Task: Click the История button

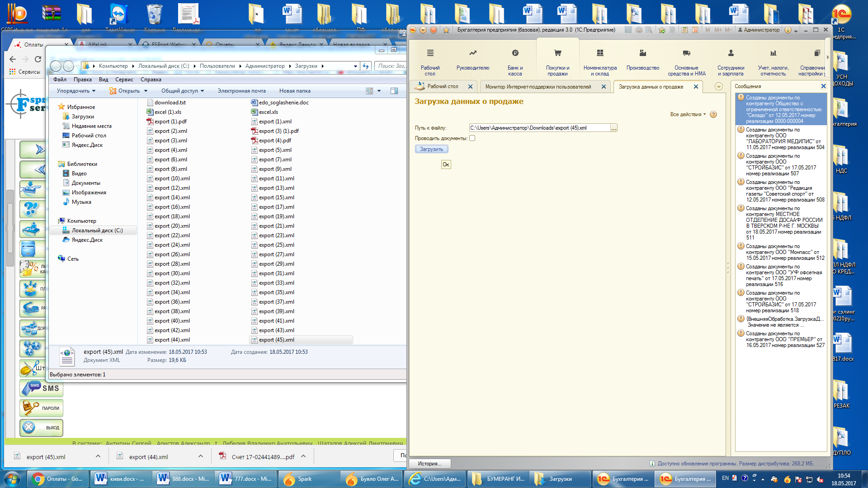Action: [x=430, y=464]
